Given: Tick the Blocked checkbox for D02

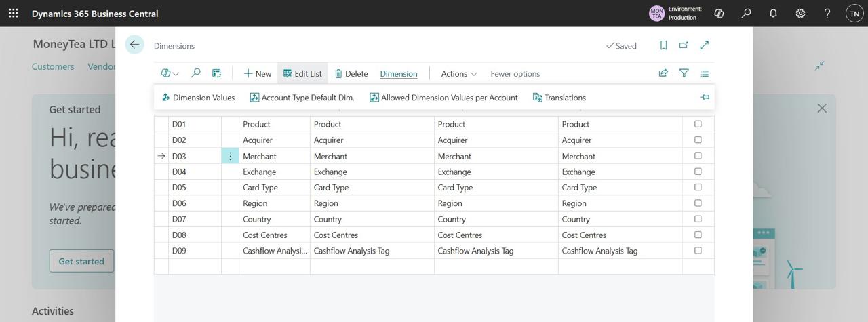Looking at the screenshot, I should (x=698, y=140).
